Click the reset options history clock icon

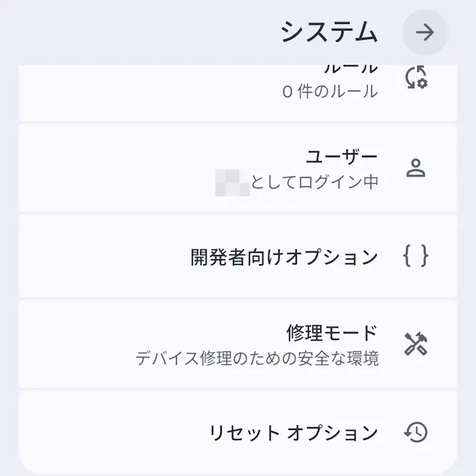point(416,432)
